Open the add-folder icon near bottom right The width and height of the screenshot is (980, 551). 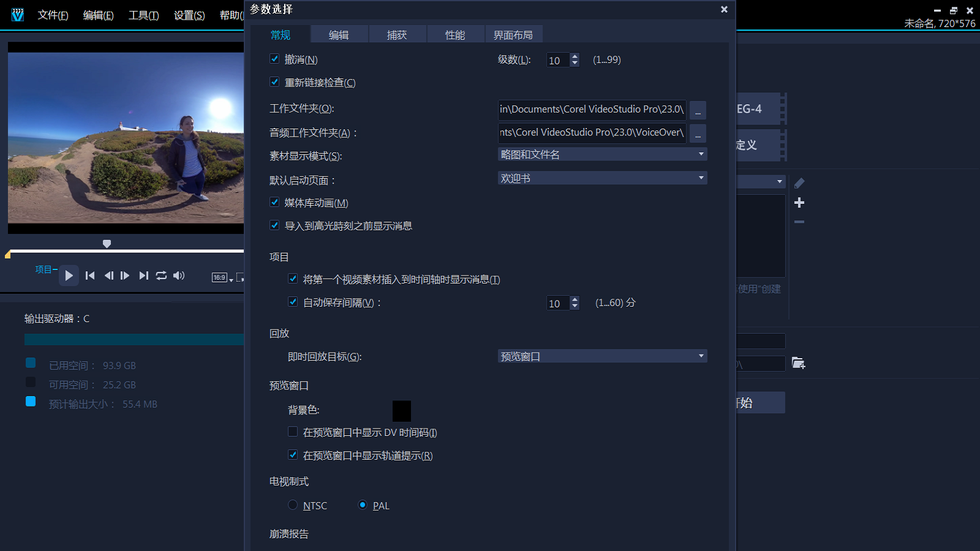(x=798, y=363)
